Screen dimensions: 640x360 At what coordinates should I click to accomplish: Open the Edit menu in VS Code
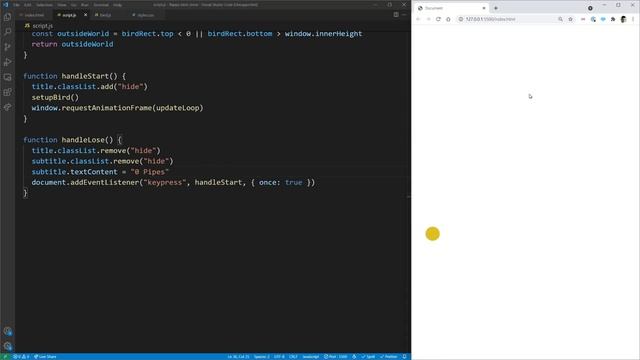click(27, 5)
